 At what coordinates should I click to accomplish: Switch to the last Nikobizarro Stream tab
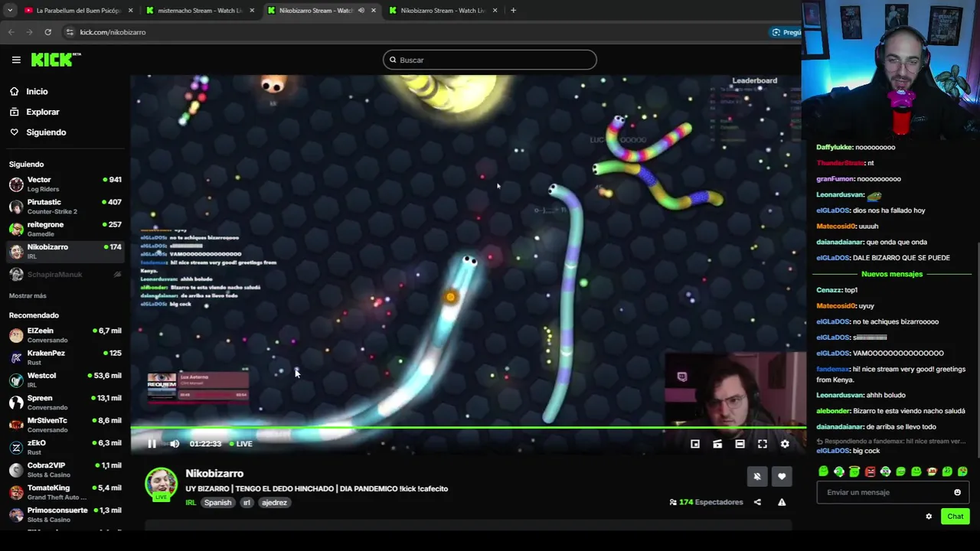[443, 11]
